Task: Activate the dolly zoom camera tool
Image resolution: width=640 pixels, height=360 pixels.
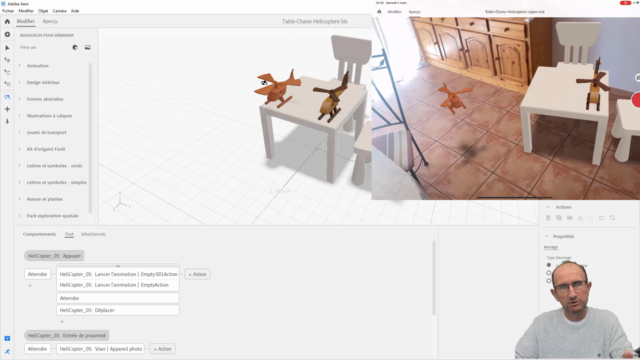Action: coord(7,121)
